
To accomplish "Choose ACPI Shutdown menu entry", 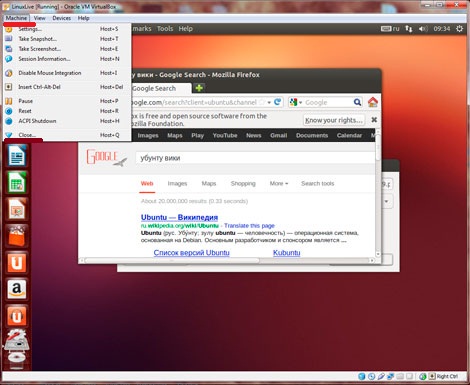I will point(67,121).
